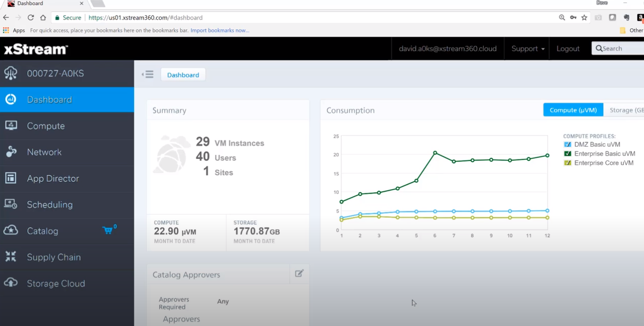Screen dimensions: 644x326
Task: Collapse the breadcrumb panel chevron
Action: 147,74
